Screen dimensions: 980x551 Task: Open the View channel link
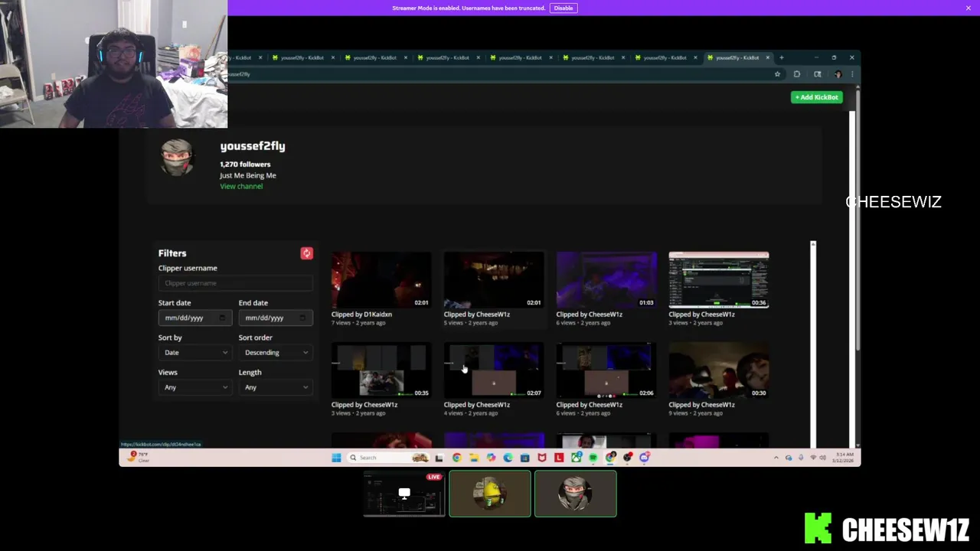point(241,187)
